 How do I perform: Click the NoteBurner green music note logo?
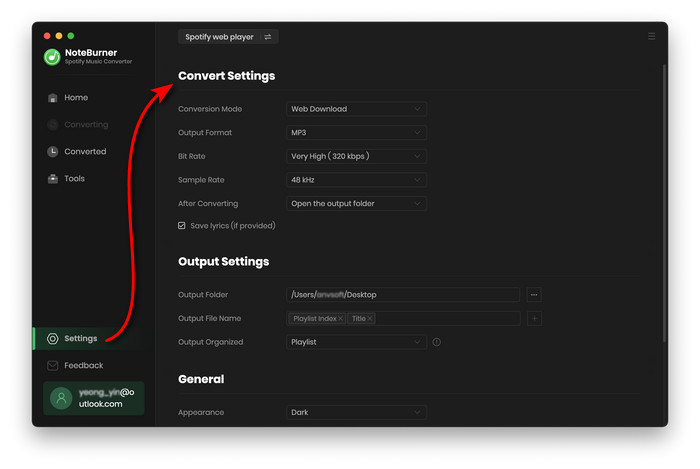tap(52, 57)
